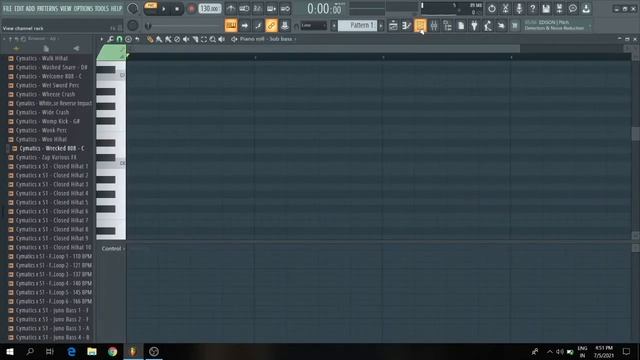The width and height of the screenshot is (640, 360).
Task: Click the main pitch knob
Action: [133, 25]
